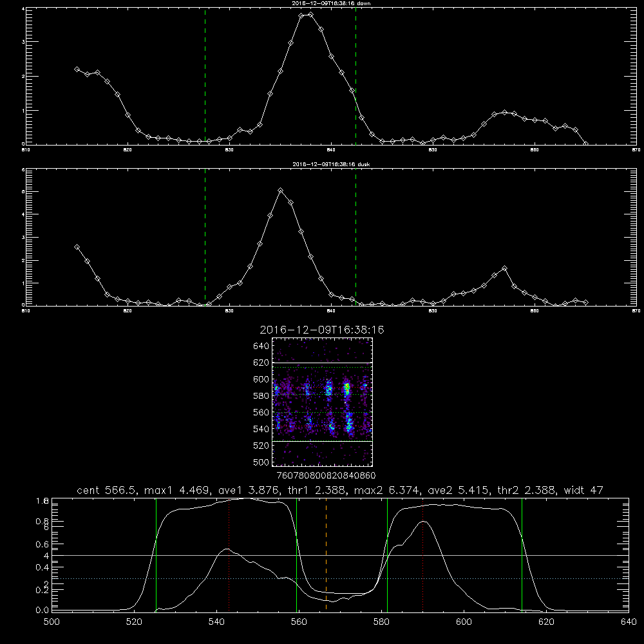
Task: Click x-axis label 500 on bottom plot
Action: (x=52, y=621)
